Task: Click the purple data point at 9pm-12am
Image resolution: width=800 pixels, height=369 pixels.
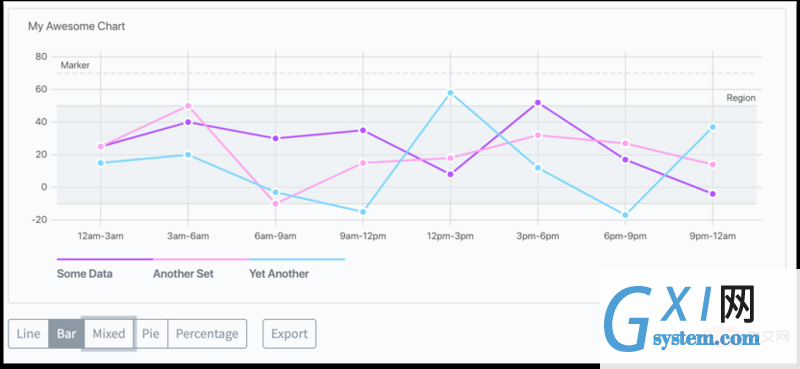Action: point(713,194)
